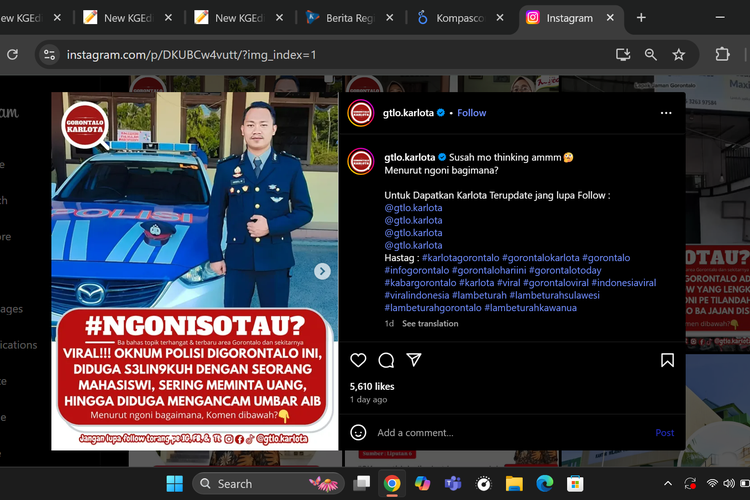The image size is (750, 500).
Task: Open Chrome zoom magnifier icon
Action: [x=651, y=55]
